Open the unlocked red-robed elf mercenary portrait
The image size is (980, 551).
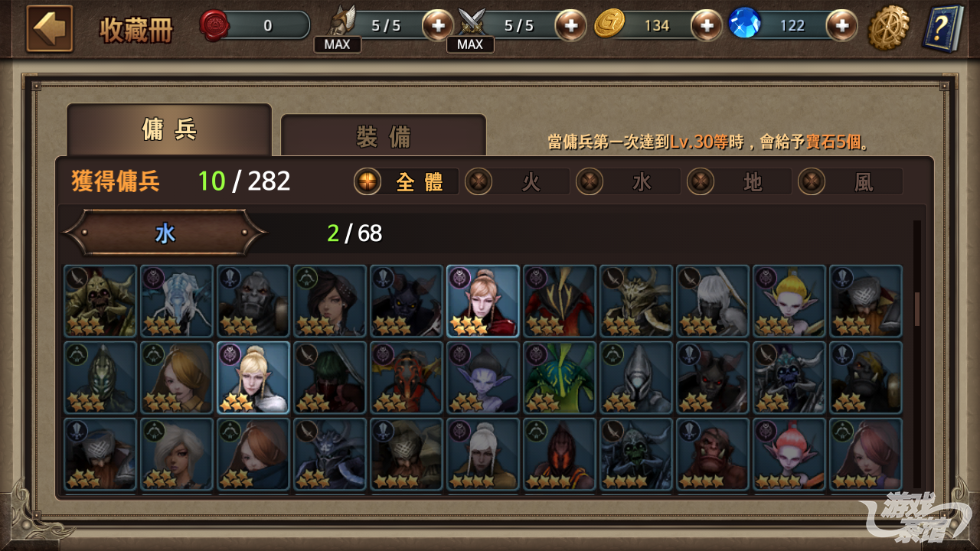tap(483, 301)
